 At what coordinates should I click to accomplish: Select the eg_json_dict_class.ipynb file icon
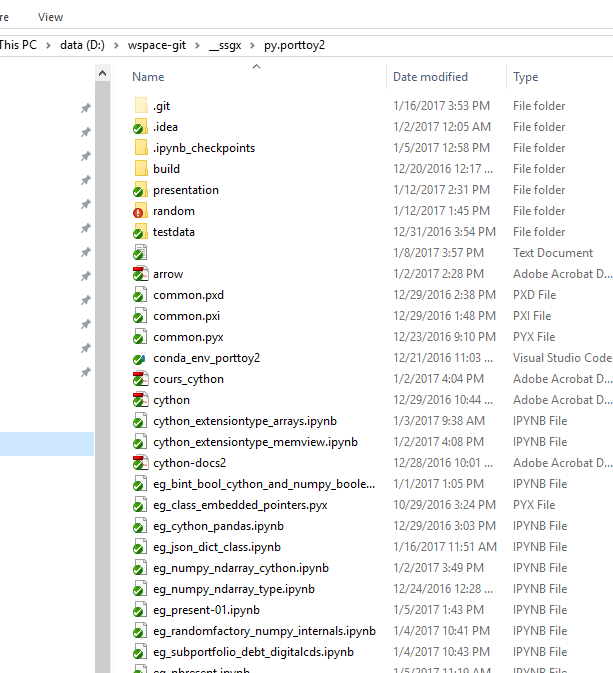[140, 547]
